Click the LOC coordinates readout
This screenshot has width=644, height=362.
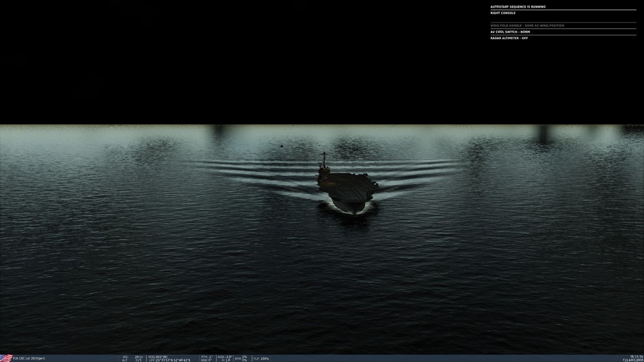coord(169,360)
